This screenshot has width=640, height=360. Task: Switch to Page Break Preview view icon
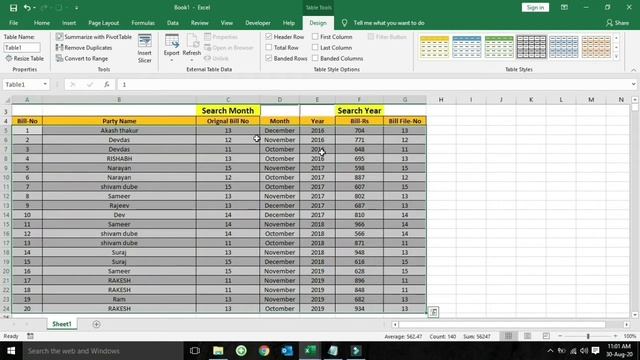click(x=546, y=336)
